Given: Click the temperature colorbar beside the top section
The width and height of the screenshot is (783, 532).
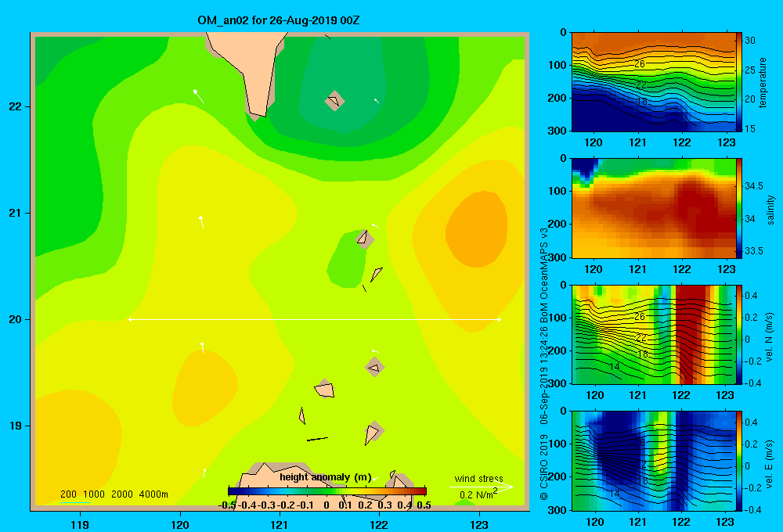Looking at the screenshot, I should point(739,82).
